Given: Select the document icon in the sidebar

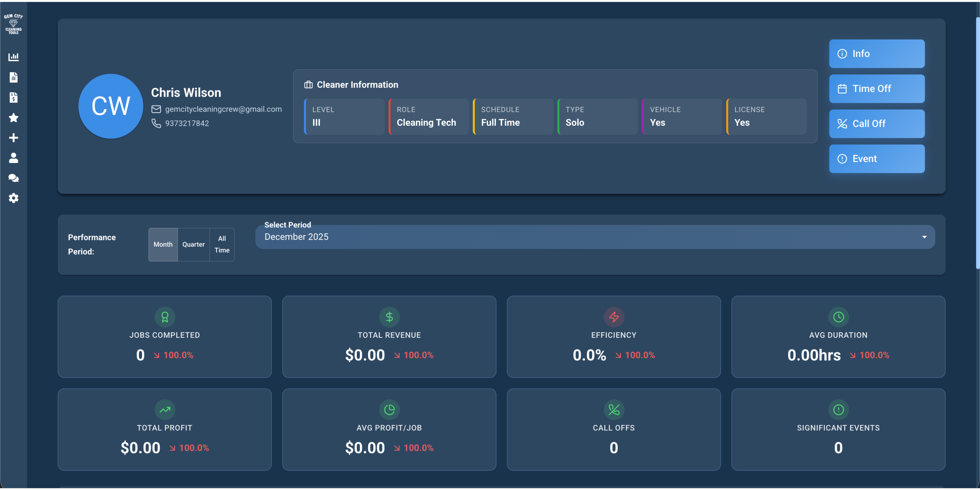Looking at the screenshot, I should tap(14, 77).
